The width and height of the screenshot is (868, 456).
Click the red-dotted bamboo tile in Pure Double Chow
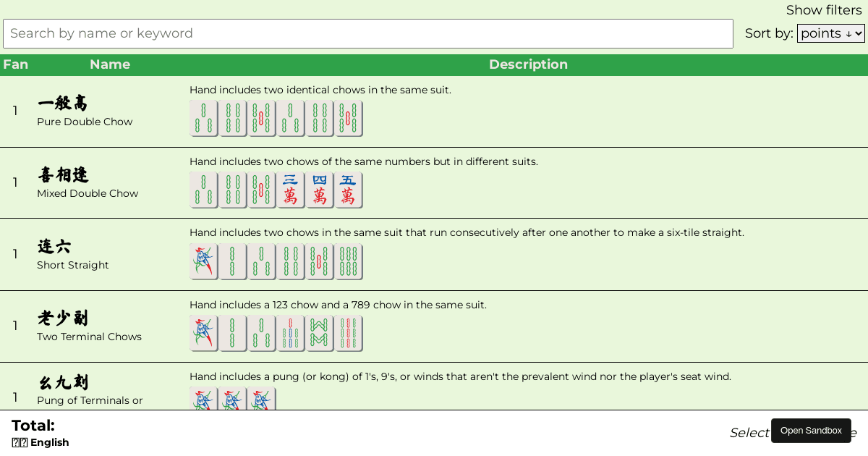point(262,118)
